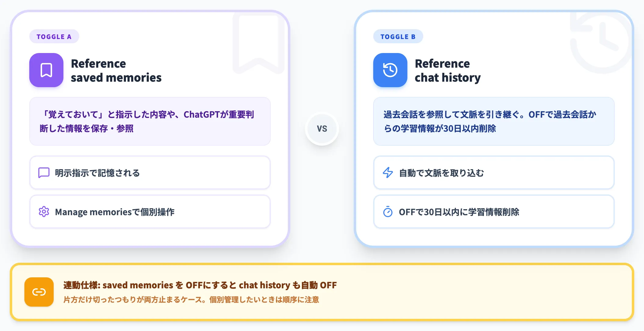Click the TOGGLE B label pill
This screenshot has width=644, height=331.
pos(398,37)
